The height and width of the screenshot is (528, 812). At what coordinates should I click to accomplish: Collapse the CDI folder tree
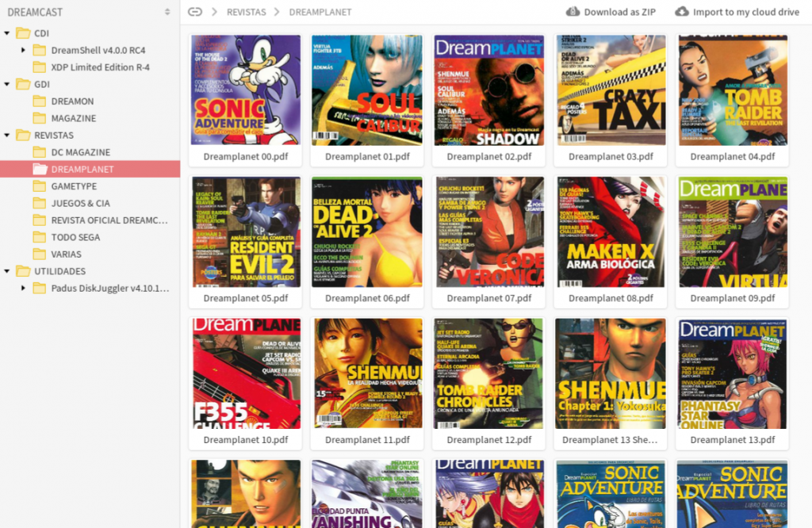pos(6,33)
